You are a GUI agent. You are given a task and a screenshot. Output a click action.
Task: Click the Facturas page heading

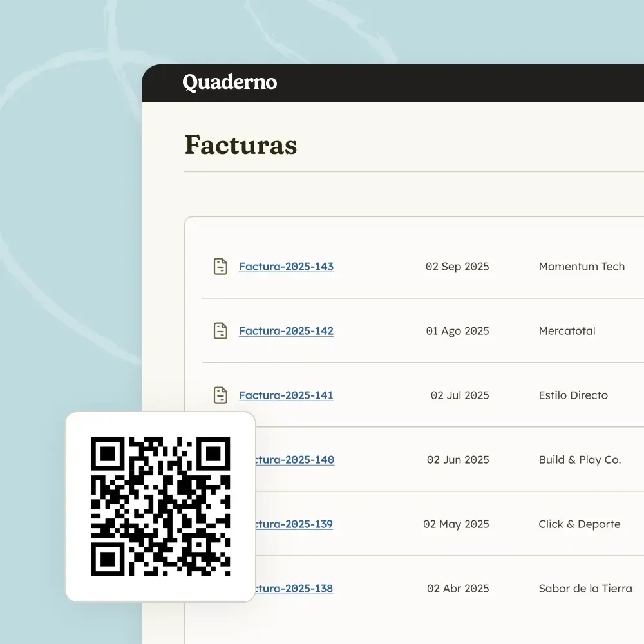(240, 145)
